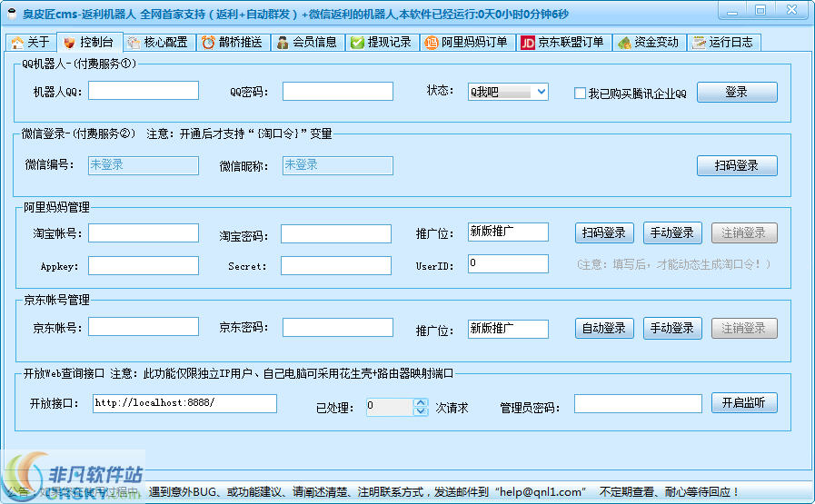Focus the Appkey input field
The image size is (815, 504).
tap(144, 265)
